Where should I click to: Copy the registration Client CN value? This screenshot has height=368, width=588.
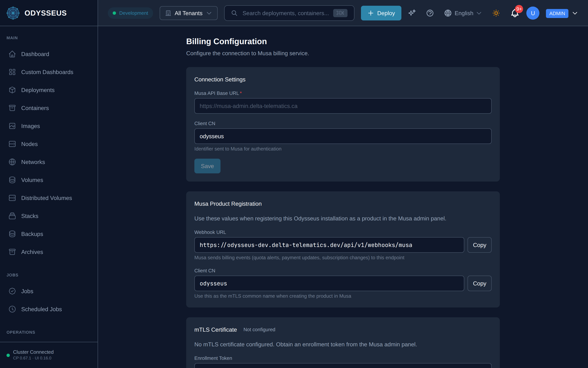(x=479, y=283)
